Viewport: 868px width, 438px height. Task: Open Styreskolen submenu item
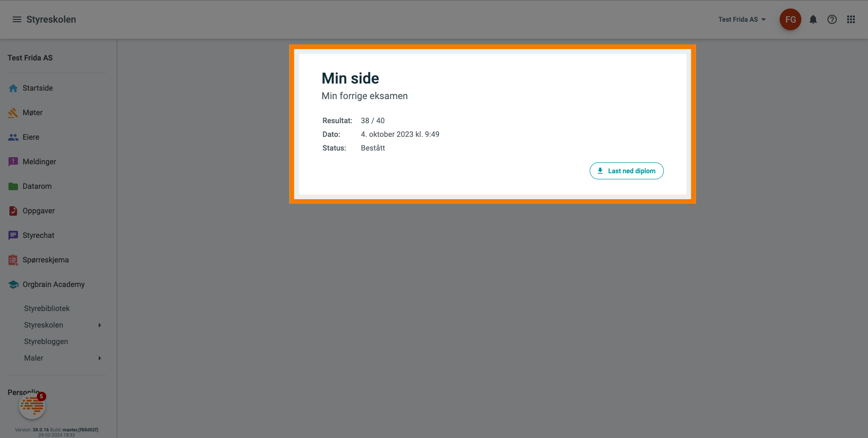pos(43,325)
